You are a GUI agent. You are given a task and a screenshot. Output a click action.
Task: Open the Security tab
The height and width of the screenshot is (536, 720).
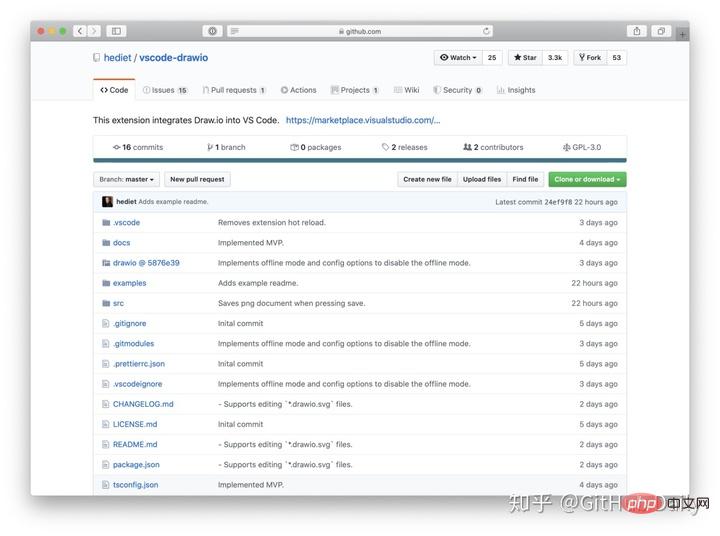[x=458, y=90]
